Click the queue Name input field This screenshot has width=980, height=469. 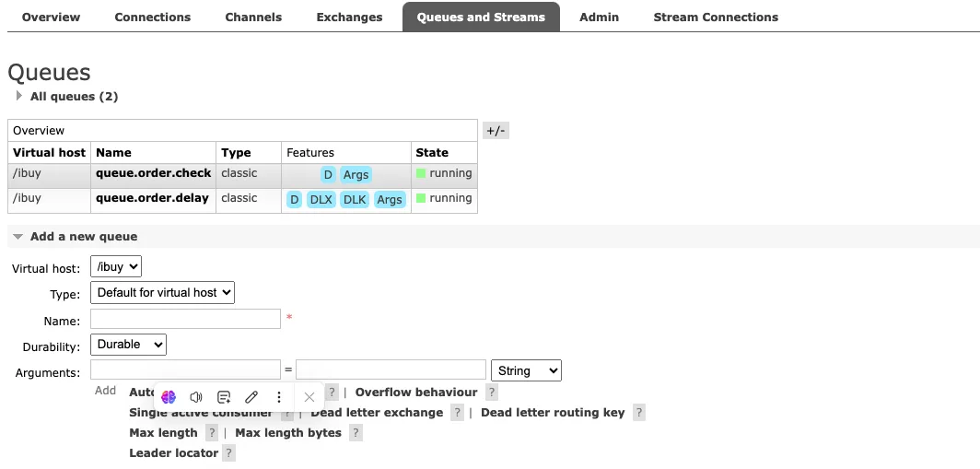pyautogui.click(x=185, y=319)
